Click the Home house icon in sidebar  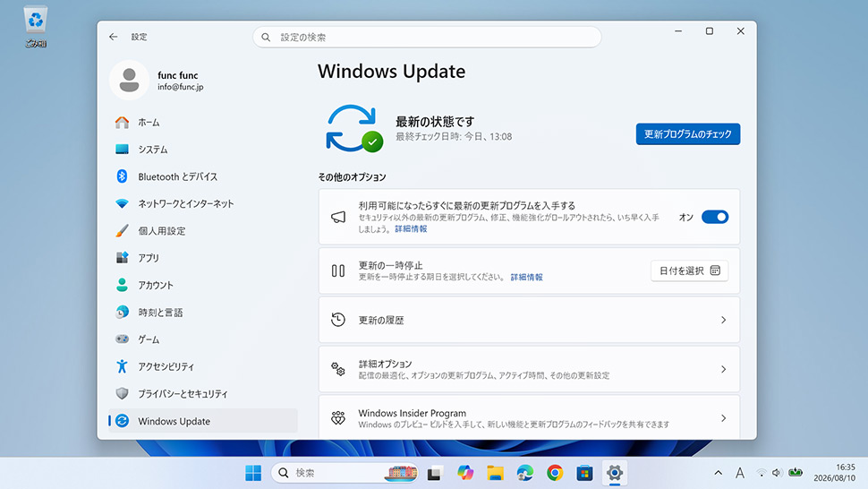[x=122, y=123]
